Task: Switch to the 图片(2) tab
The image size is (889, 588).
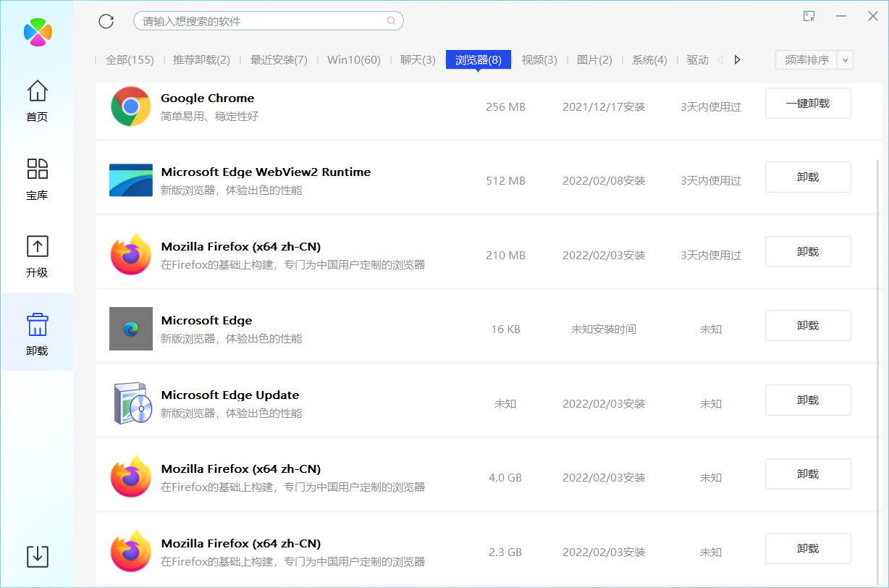Action: [594, 60]
